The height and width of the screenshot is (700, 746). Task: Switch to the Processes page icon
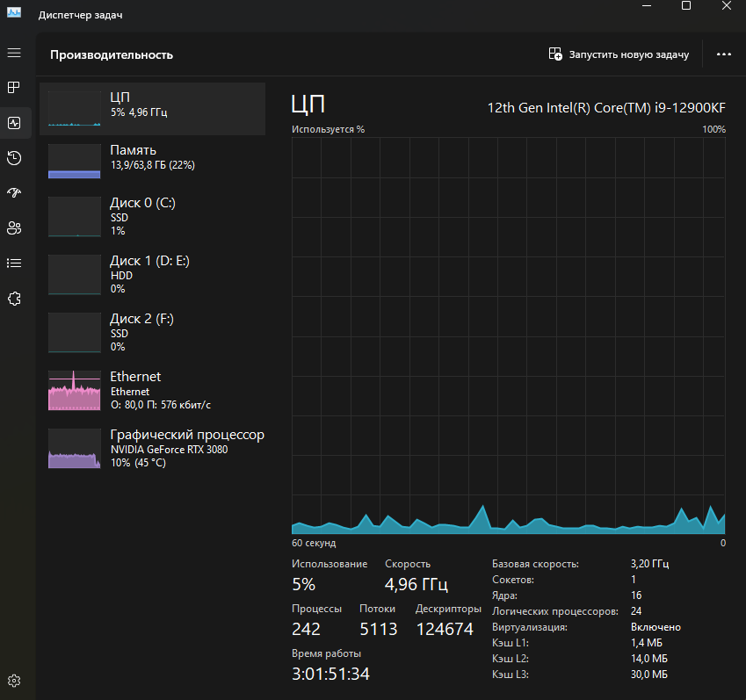[14, 88]
